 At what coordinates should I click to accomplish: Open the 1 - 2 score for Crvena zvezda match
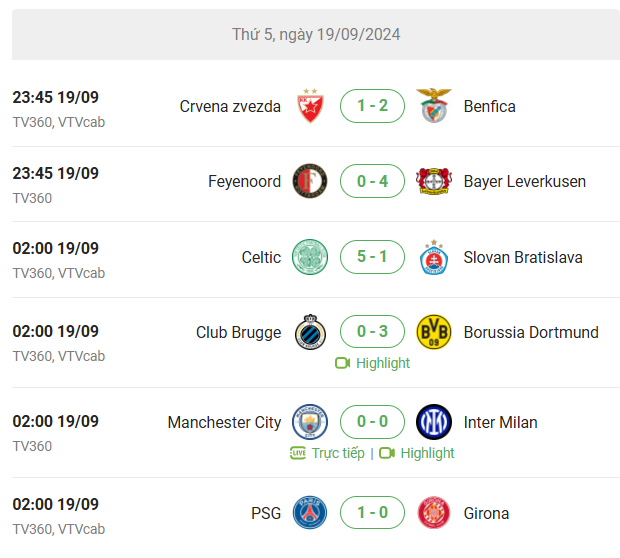click(372, 106)
